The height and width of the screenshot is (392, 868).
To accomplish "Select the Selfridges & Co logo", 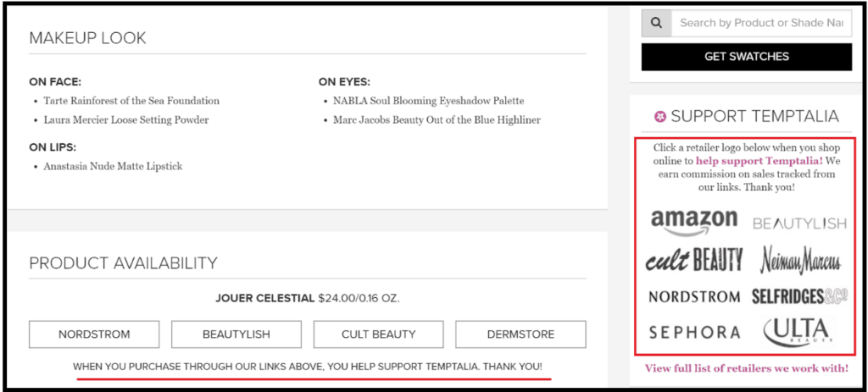I will [x=800, y=297].
